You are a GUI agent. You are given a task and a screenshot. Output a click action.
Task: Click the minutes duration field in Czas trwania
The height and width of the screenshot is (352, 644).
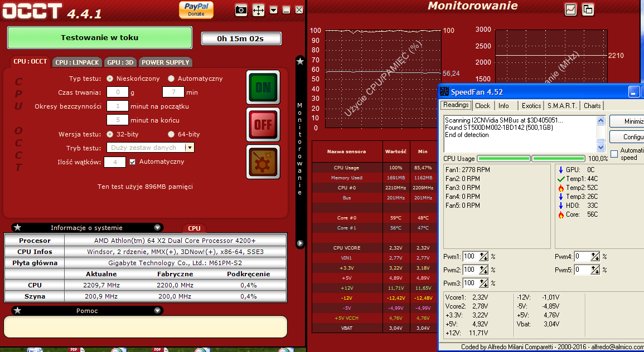(x=173, y=92)
